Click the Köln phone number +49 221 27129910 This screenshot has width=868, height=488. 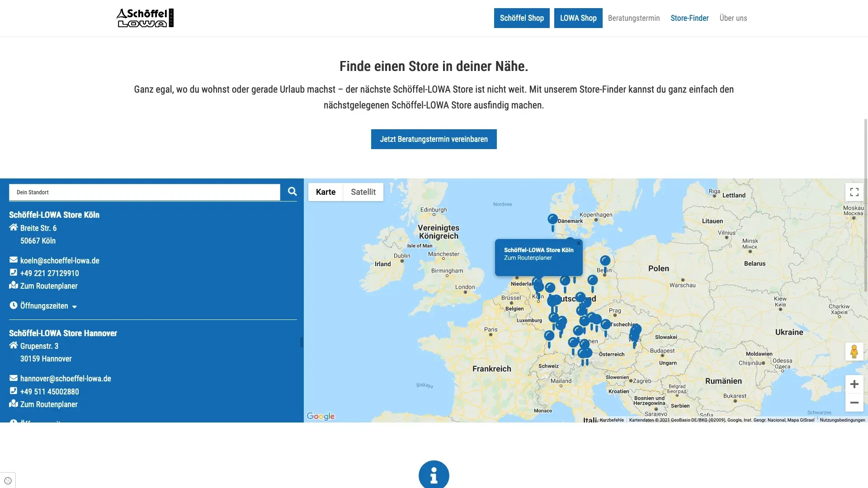point(49,273)
